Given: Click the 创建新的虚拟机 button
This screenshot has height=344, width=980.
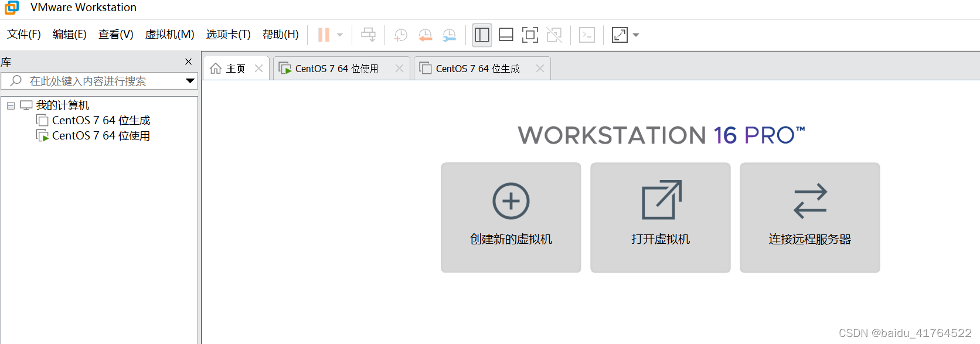Looking at the screenshot, I should click(x=511, y=217).
